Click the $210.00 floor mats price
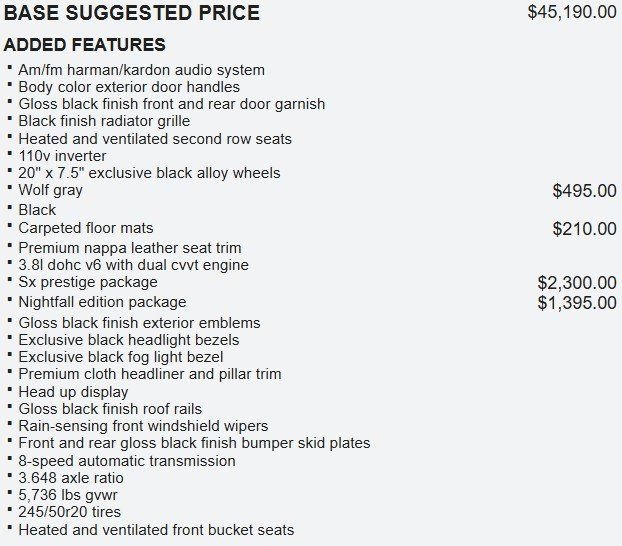Viewport: 622px width, 546px height. [584, 229]
